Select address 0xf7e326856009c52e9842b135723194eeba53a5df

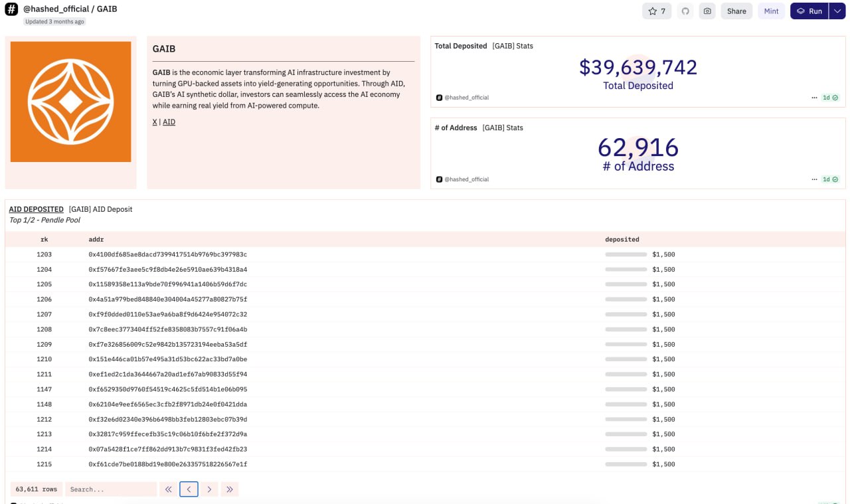tap(168, 345)
